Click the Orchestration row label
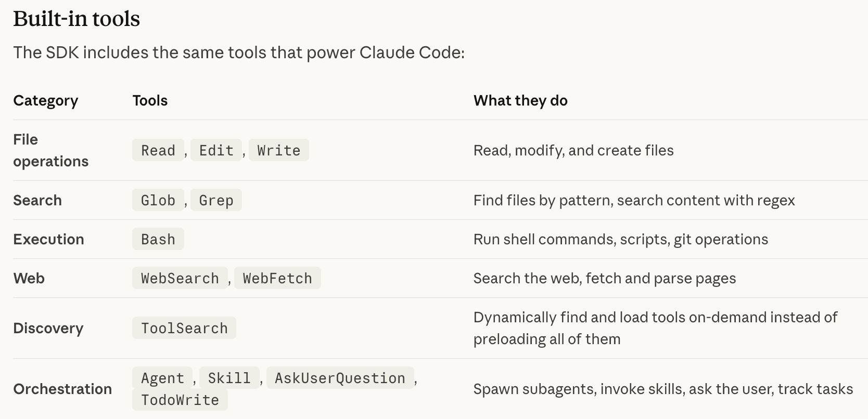Screen dimensions: 868x419 tap(62, 389)
